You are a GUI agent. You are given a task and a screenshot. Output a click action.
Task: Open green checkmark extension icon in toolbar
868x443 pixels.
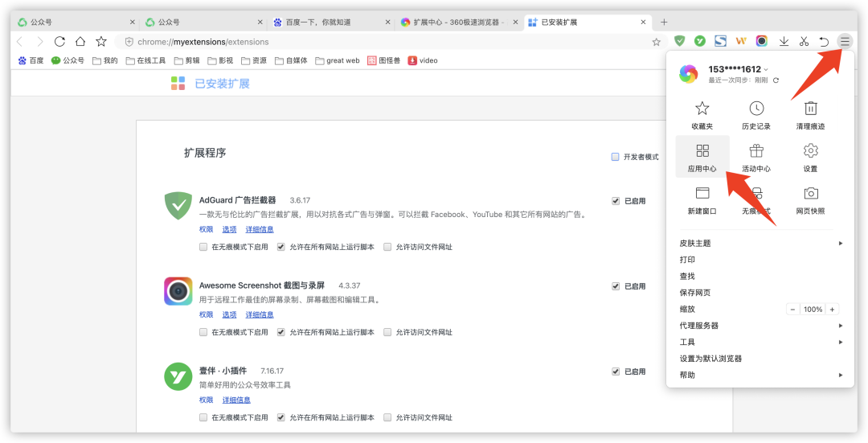700,40
